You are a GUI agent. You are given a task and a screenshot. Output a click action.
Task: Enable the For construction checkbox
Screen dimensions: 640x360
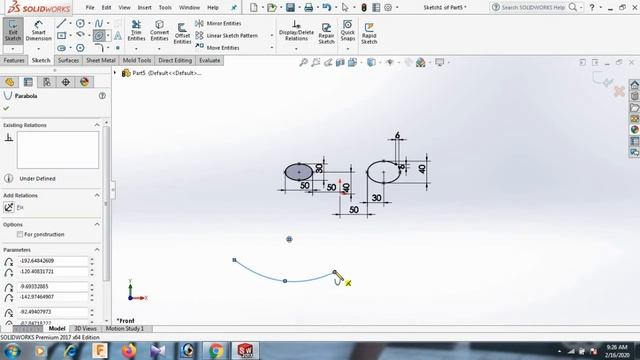(x=20, y=234)
